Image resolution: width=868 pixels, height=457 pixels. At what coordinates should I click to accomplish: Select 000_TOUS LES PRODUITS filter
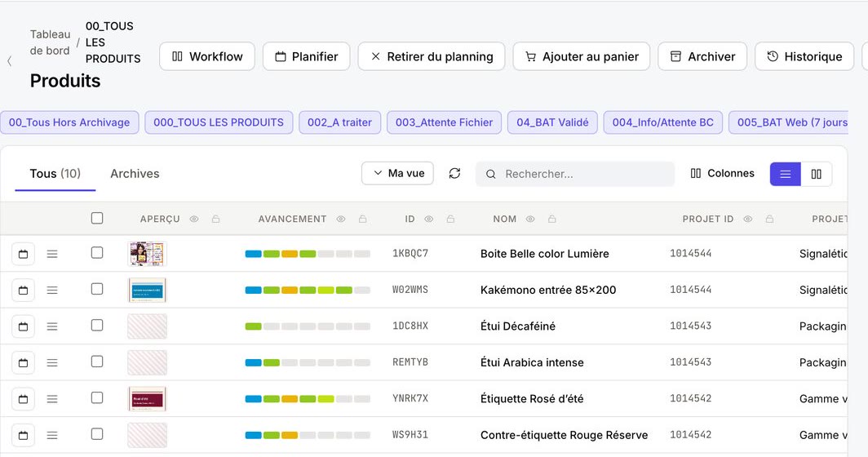pyautogui.click(x=219, y=122)
